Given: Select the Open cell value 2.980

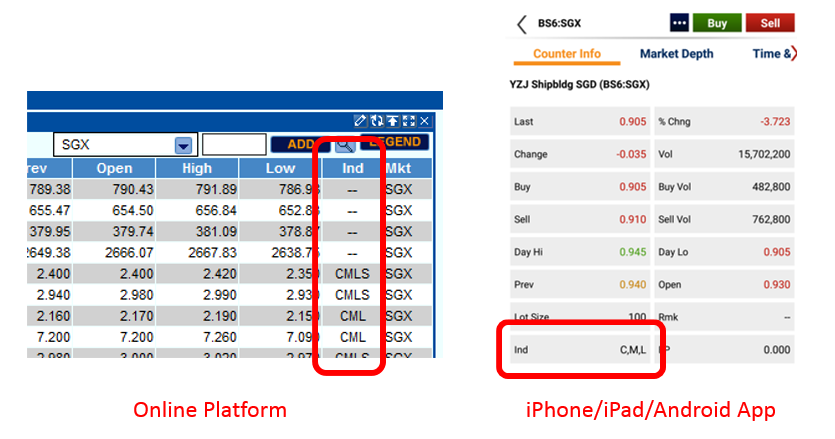Looking at the screenshot, I should point(136,295).
